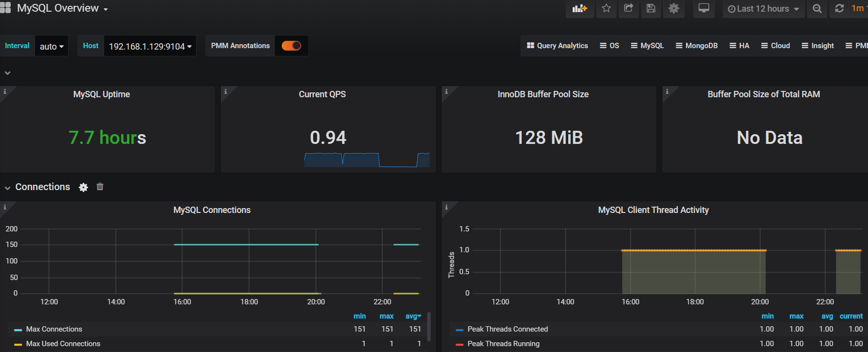Open the Host 192.168.1.129:9104 dropdown
The image size is (868, 352).
pos(150,46)
